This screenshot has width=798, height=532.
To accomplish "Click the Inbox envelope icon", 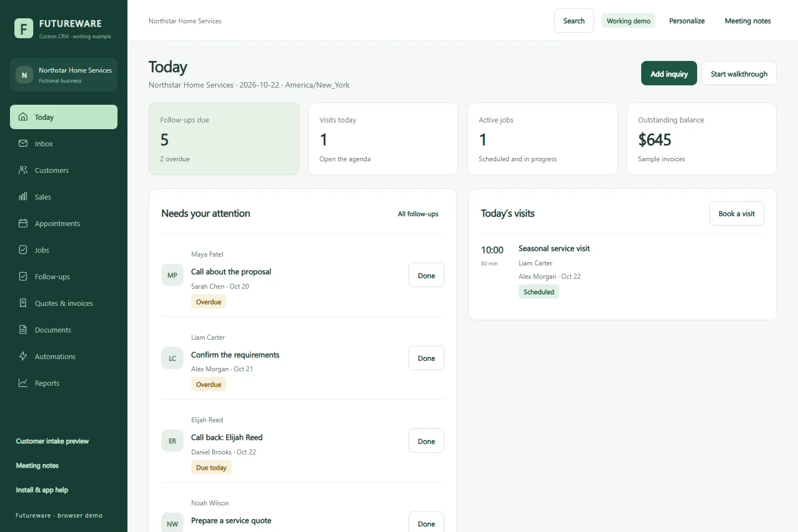I will coord(23,144).
